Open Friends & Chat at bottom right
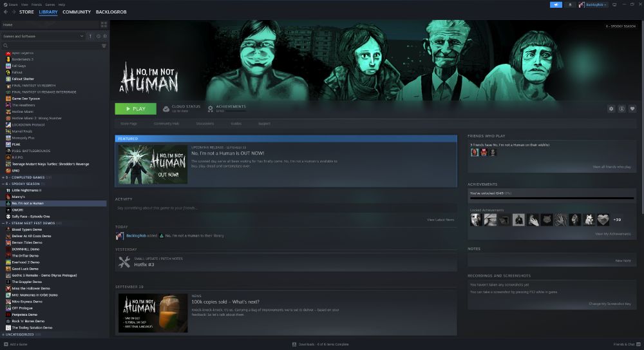This screenshot has width=644, height=350. click(627, 344)
